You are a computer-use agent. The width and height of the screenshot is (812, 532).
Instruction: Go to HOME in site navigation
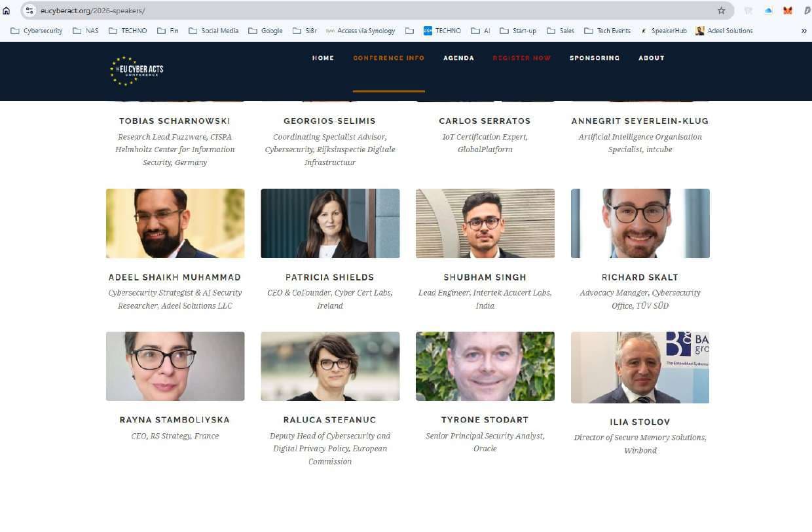click(x=323, y=58)
